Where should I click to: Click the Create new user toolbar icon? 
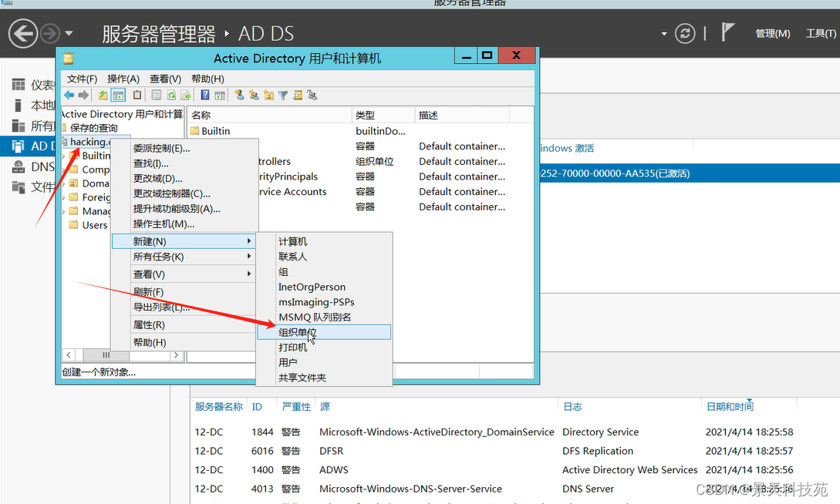[x=239, y=96]
